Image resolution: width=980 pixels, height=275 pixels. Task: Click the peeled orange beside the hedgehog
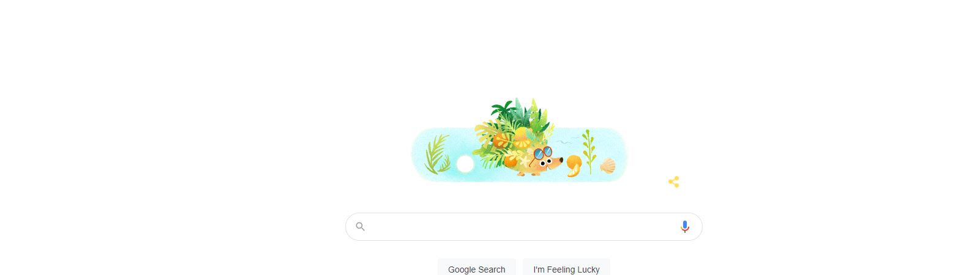tap(574, 166)
